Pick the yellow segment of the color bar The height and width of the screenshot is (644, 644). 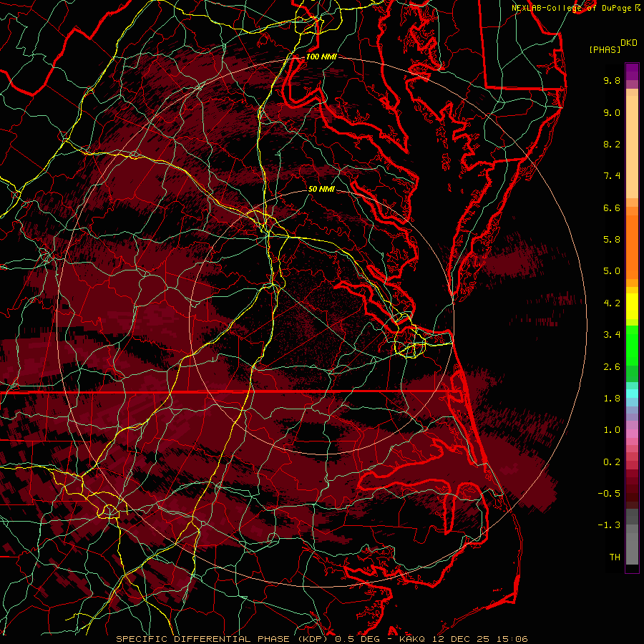coord(632,306)
